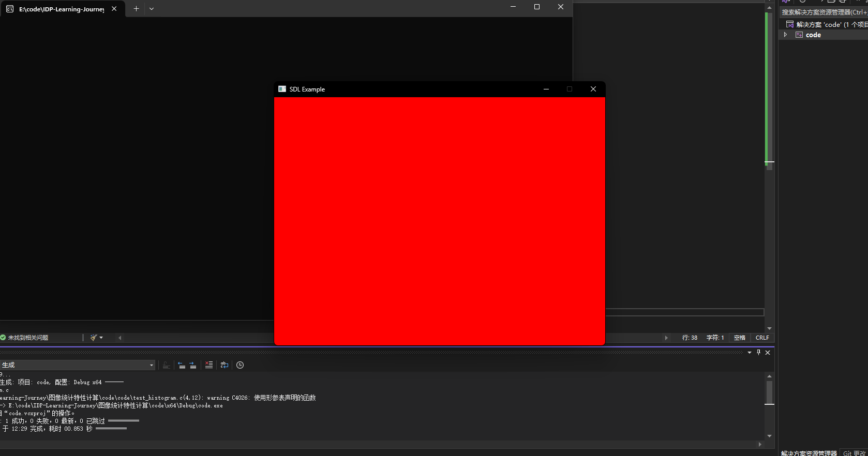Screen dimensions: 868x456
Task: Click the editor horizontal scroll left arrow
Action: [x=119, y=338]
